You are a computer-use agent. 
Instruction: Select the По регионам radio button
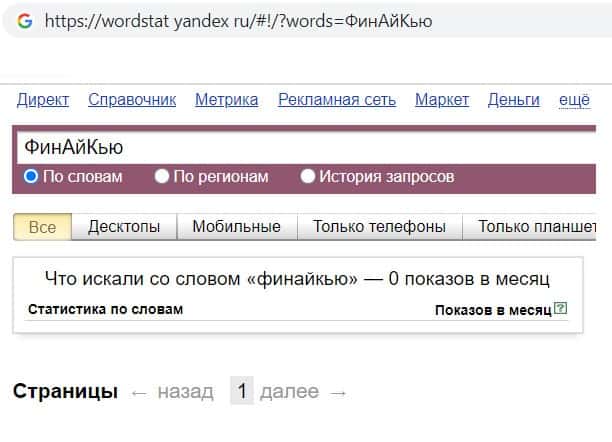162,176
